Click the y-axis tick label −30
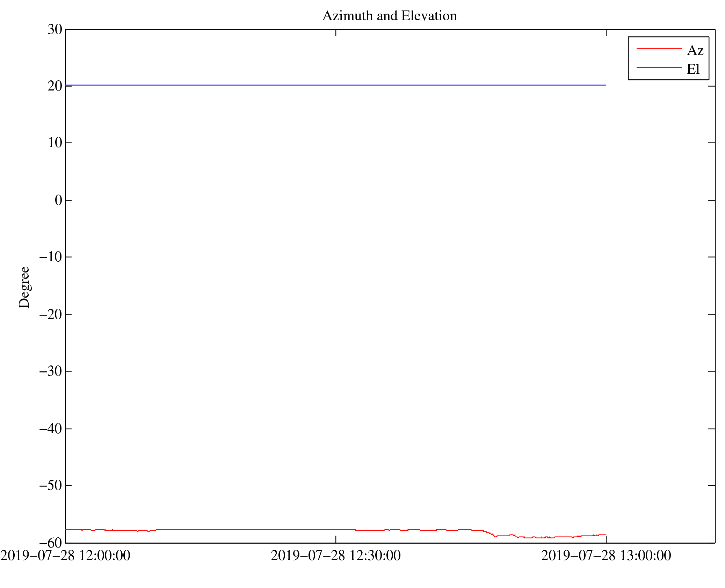Viewport: 725px width, 588px height. click(x=51, y=371)
